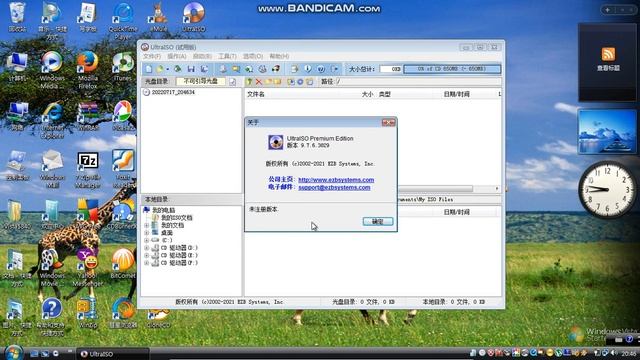Open the 启动(B) menu

202,56
